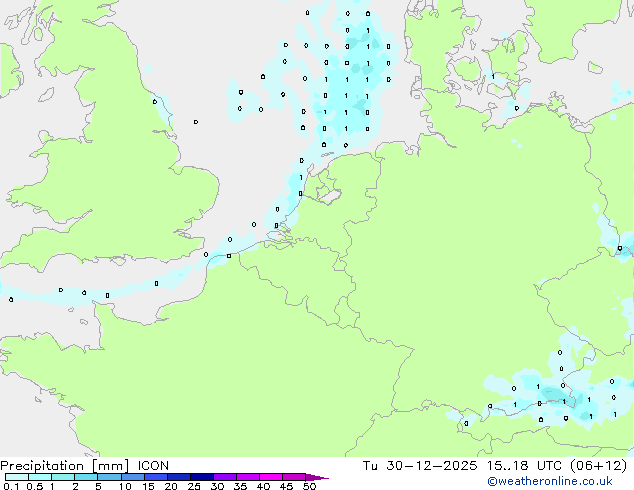Click the 'Precipitation' title word
Screen dimensions: 634x490
click(x=42, y=466)
